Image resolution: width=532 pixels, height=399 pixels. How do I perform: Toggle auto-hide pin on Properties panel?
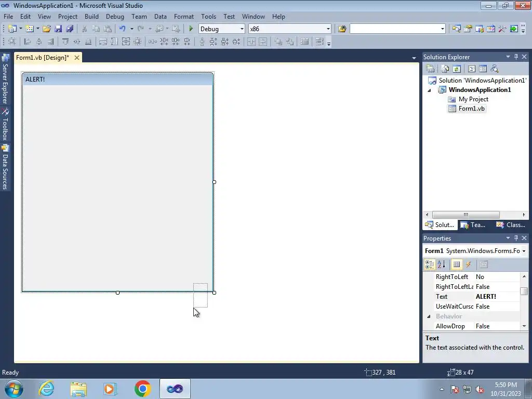click(x=516, y=238)
